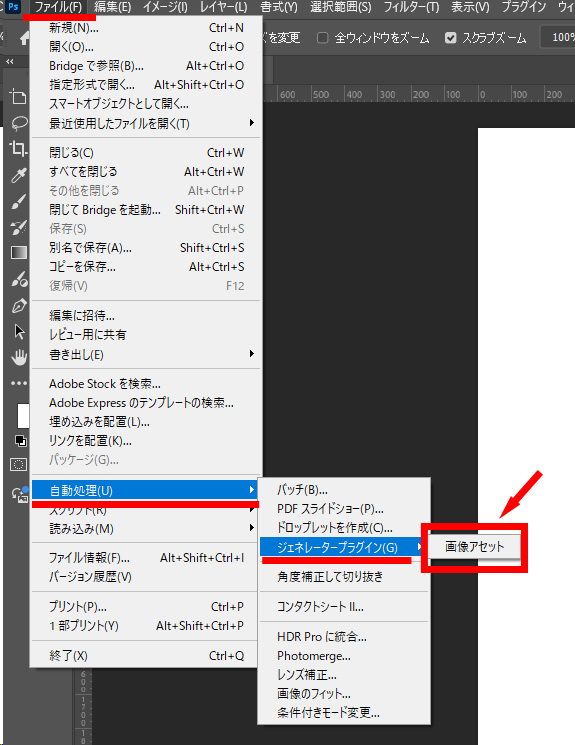This screenshot has height=745, width=575.
Task: Select the Hand tool
Action: 19,357
